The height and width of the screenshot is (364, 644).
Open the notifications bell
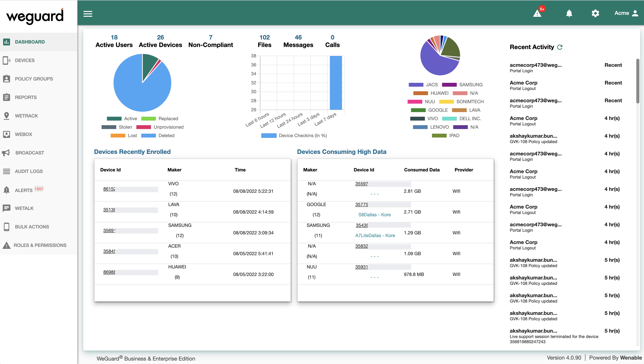tap(569, 13)
